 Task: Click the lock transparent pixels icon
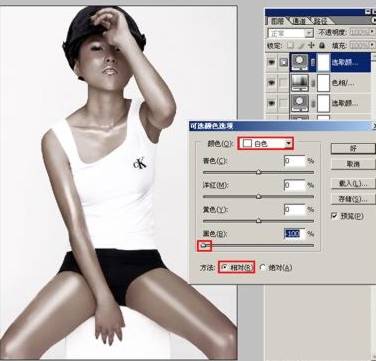(291, 45)
